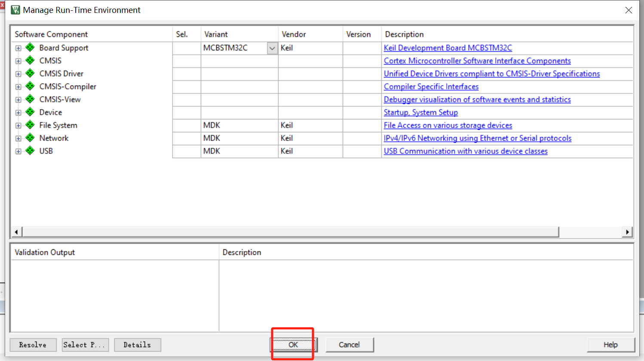Click the Version column header
The image size is (644, 361).
(362, 34)
